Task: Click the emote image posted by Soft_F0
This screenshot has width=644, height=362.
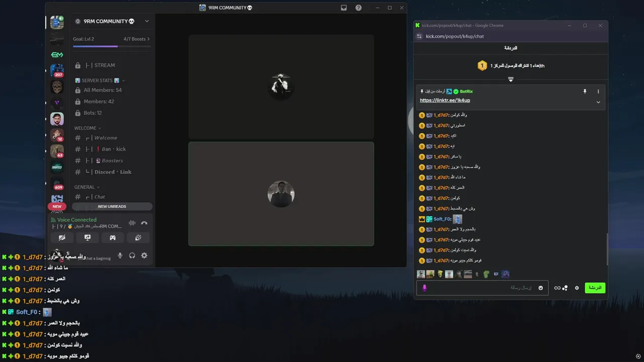Action: pyautogui.click(x=457, y=219)
